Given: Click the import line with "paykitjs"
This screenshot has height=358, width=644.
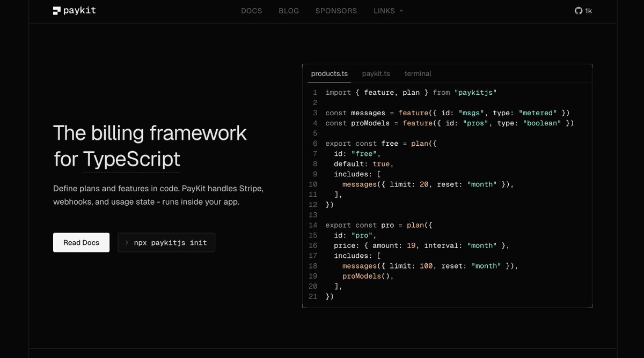Looking at the screenshot, I should [x=411, y=92].
